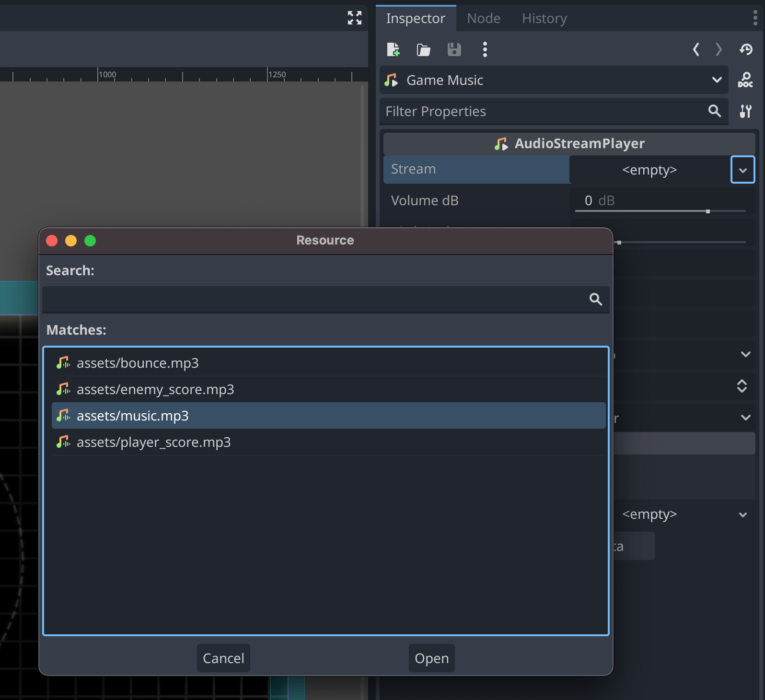The width and height of the screenshot is (765, 700).
Task: Load an existing resource from disk
Action: tap(423, 49)
